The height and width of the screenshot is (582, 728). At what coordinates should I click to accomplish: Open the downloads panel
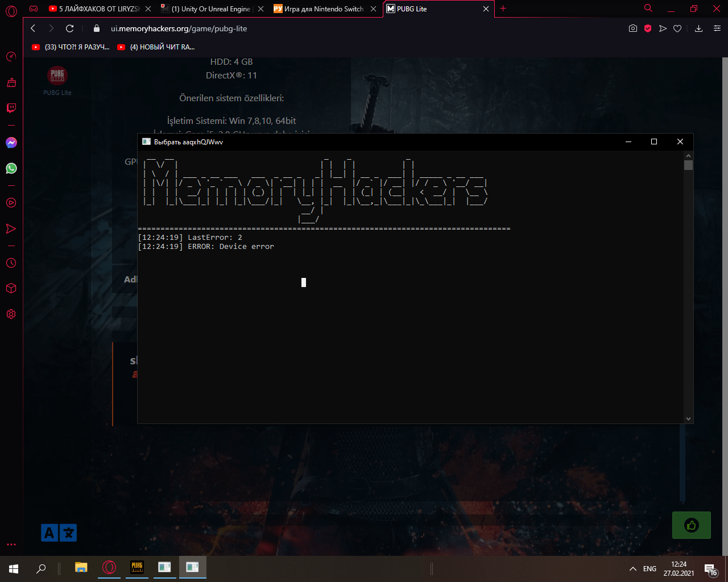(x=699, y=28)
